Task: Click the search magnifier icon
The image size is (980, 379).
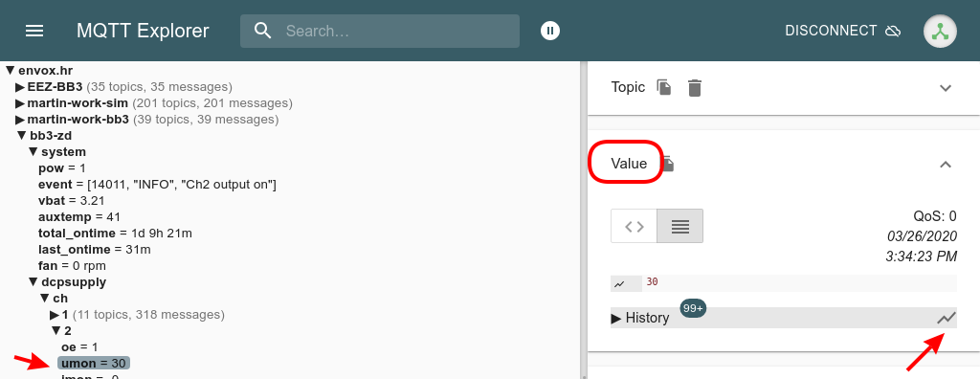Action: click(263, 31)
